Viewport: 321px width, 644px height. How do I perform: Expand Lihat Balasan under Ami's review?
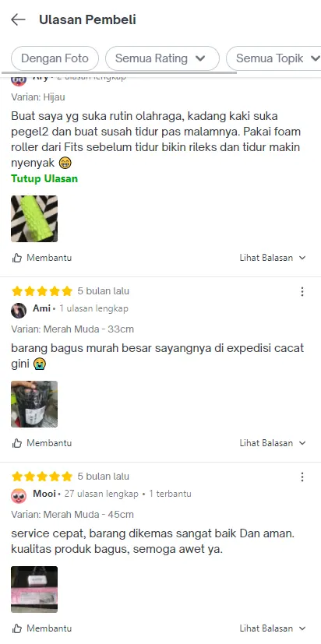[273, 443]
